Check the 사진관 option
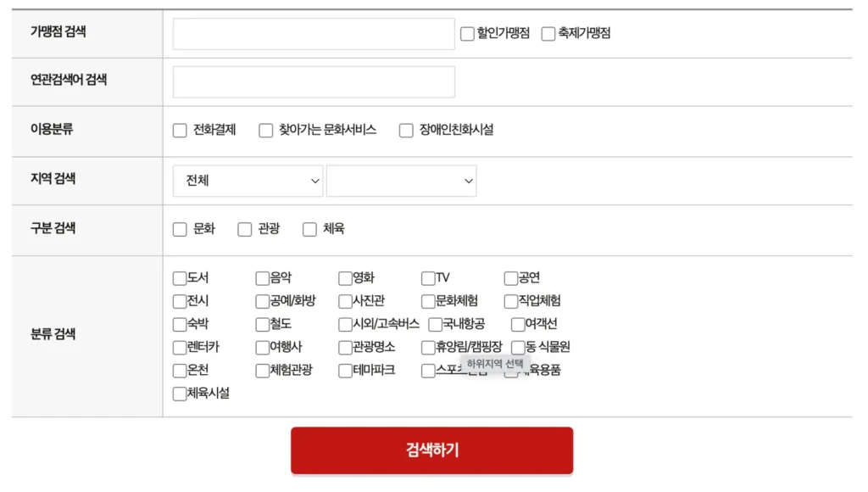 [346, 301]
